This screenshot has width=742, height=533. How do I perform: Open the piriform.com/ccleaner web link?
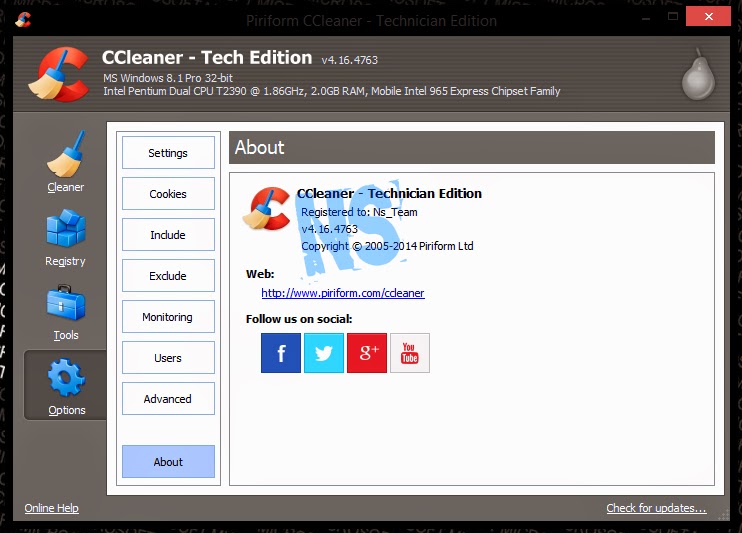click(343, 293)
